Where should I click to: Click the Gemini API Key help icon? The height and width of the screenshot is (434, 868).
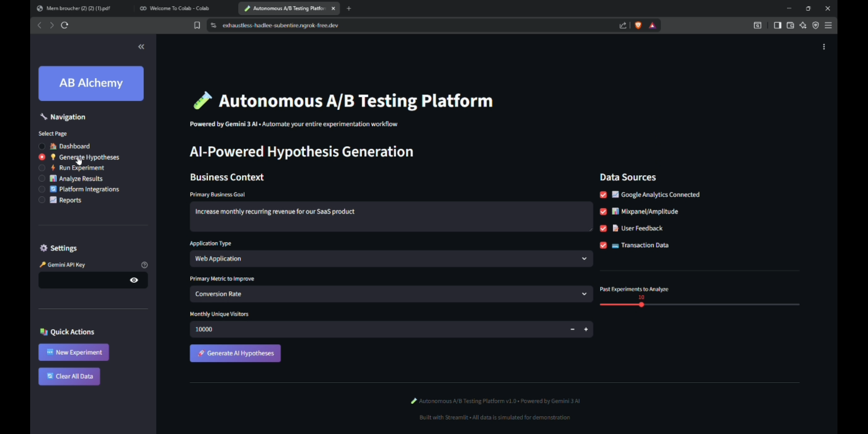(144, 265)
